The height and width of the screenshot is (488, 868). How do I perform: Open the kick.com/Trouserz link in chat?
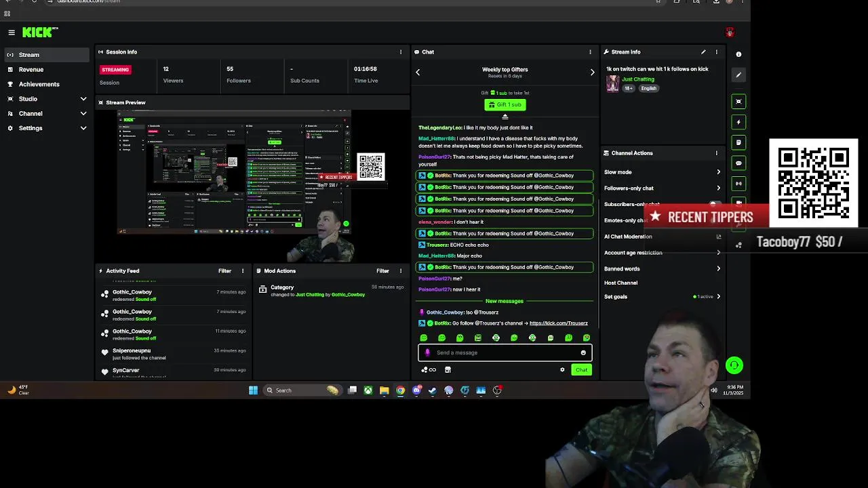[558, 323]
